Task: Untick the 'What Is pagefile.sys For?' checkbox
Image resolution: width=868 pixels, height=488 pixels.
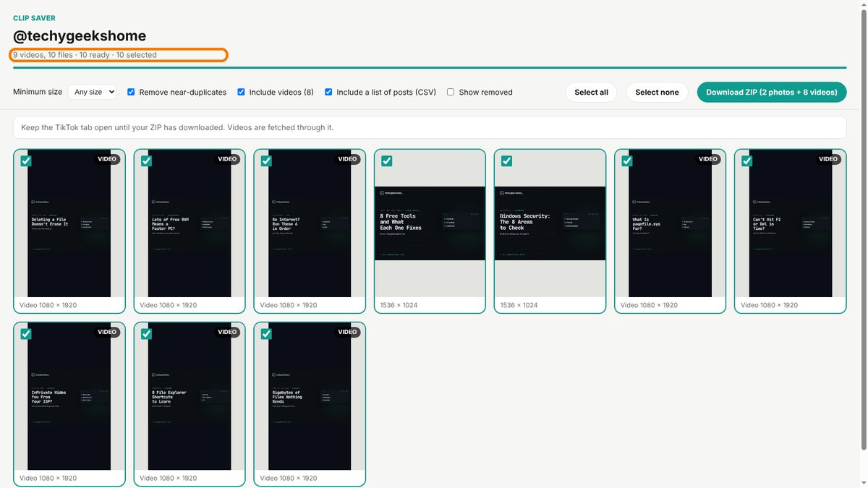Action: point(626,161)
